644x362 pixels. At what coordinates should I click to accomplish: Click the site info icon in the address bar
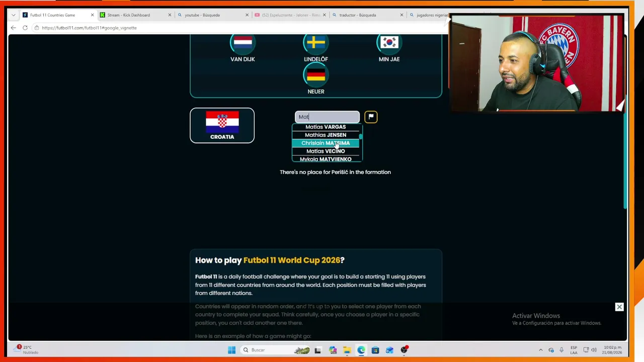pyautogui.click(x=37, y=28)
